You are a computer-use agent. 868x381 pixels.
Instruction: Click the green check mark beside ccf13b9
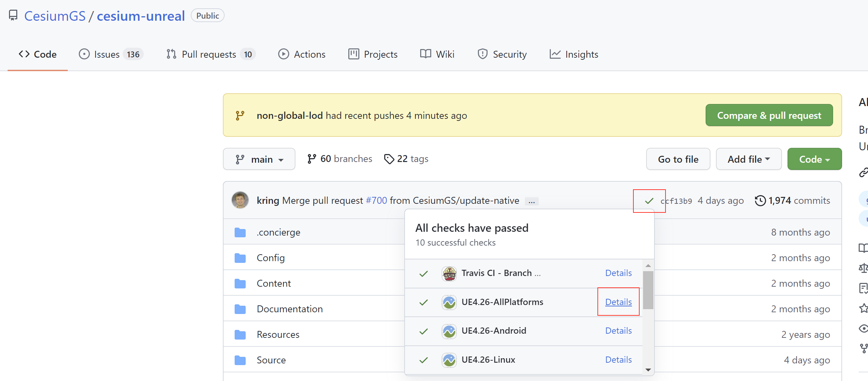coord(649,201)
